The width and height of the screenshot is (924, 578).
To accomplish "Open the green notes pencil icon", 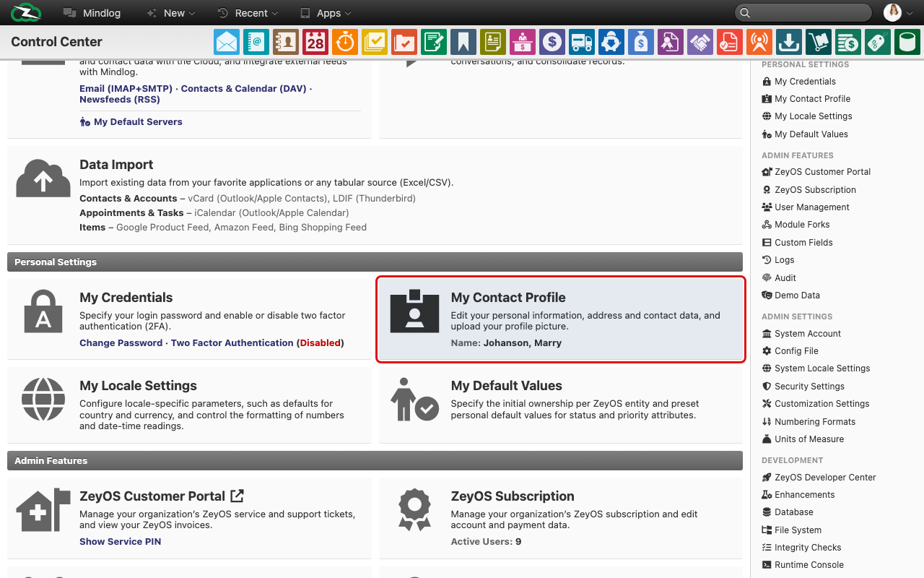I will (x=434, y=42).
